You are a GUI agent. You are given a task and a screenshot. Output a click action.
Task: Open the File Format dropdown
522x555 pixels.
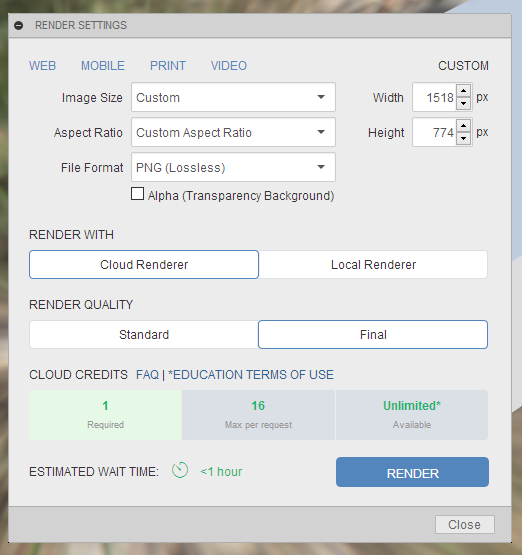pos(233,167)
